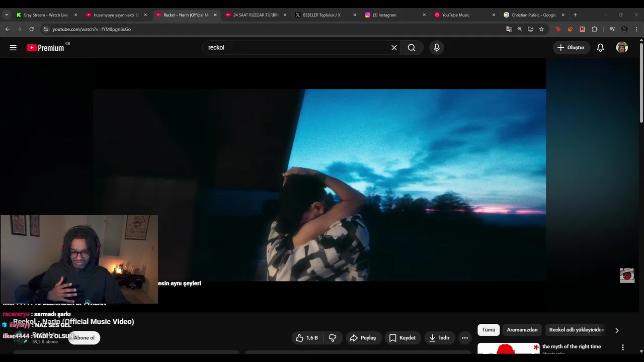Switch to the Eray Stream tab

(47, 15)
